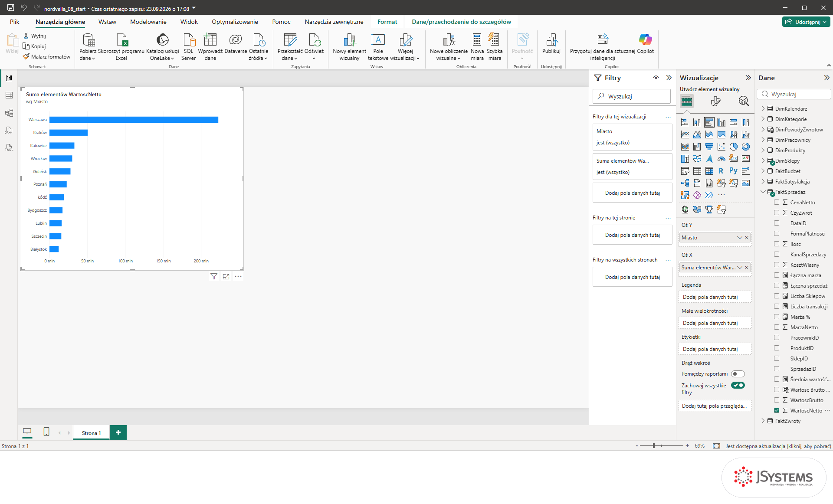Open the Model view icon in sidebar

tap(9, 113)
